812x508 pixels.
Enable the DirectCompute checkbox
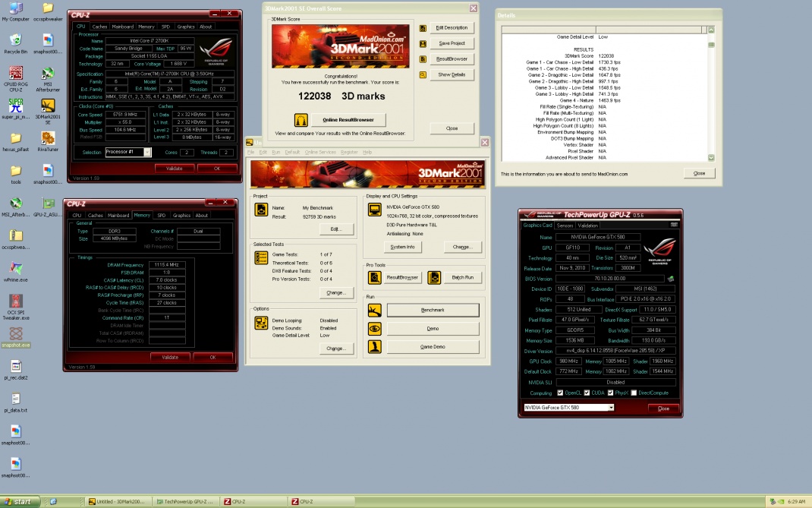[x=634, y=393]
